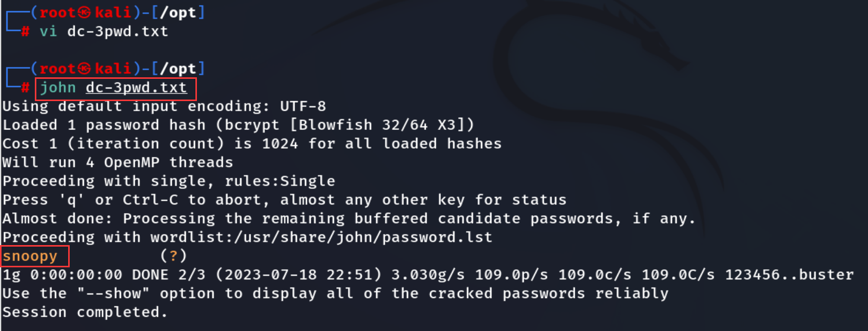Click the skull icon in the second prompt

click(x=85, y=69)
